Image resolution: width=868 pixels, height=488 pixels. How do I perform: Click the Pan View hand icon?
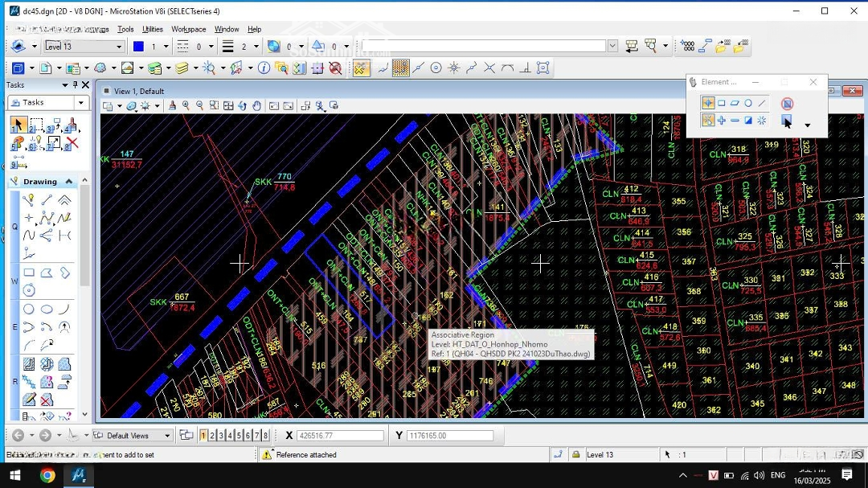pos(256,106)
